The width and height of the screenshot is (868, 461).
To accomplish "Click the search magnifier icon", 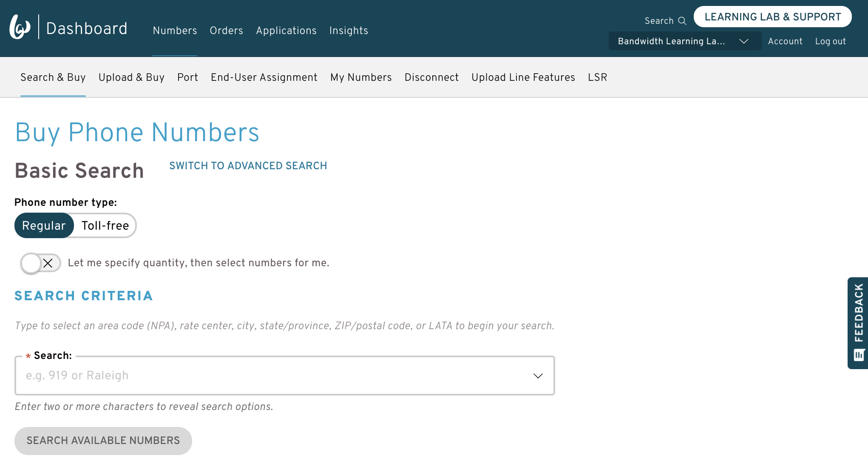I will pyautogui.click(x=682, y=21).
